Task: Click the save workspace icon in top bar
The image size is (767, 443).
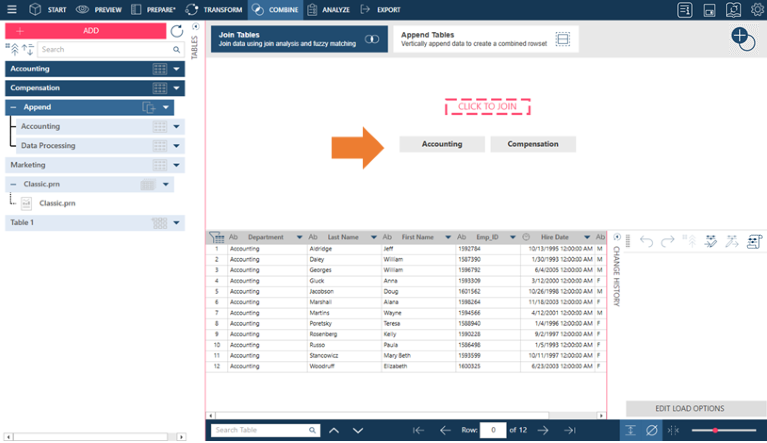Action: coord(709,10)
